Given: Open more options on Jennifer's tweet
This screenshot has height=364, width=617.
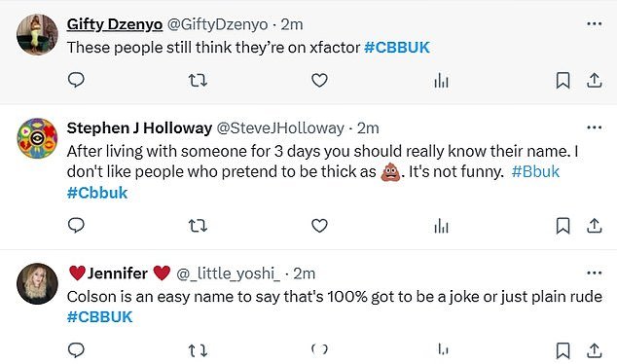Looking at the screenshot, I should coord(594,273).
